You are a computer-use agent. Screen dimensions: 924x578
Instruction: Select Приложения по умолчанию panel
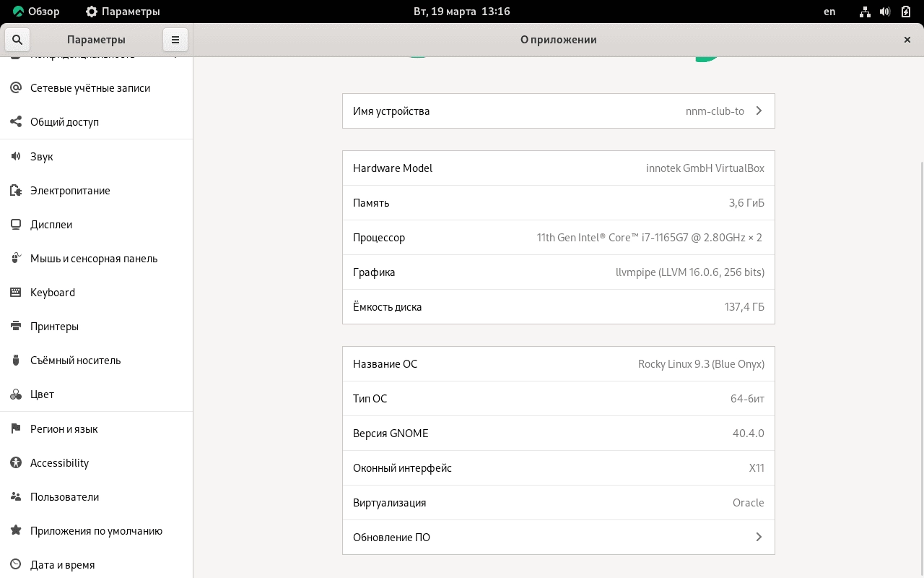coord(97,530)
